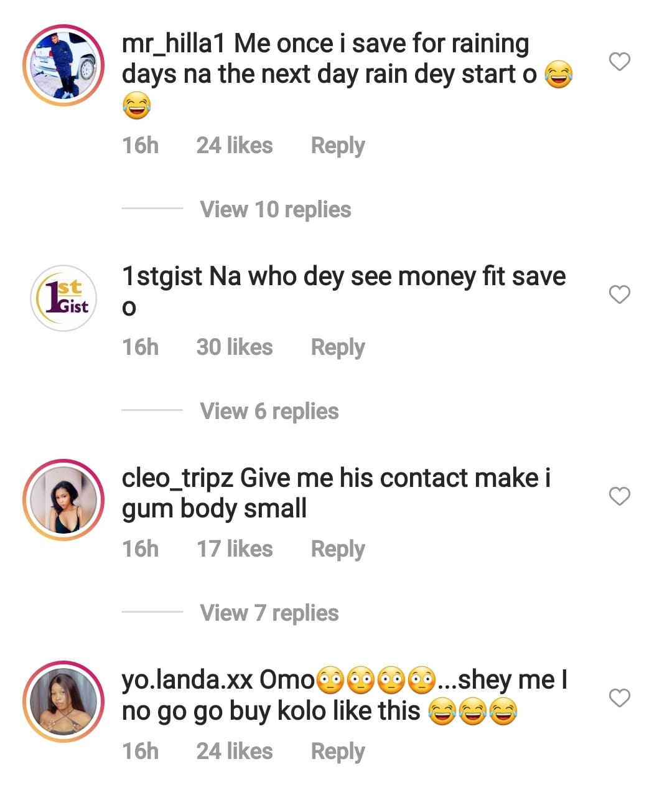The height and width of the screenshot is (797, 672).
Task: Reply to yo.landa.xx's comment
Action: pyautogui.click(x=337, y=752)
